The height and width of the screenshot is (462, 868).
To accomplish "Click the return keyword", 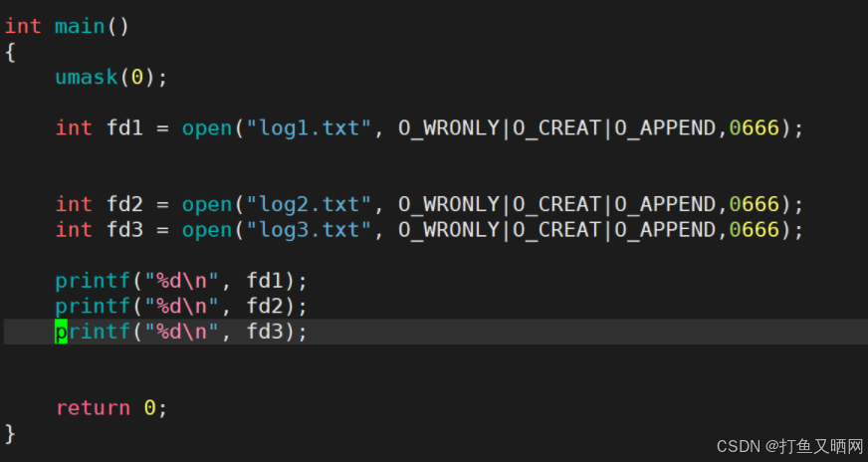I will (x=93, y=408).
